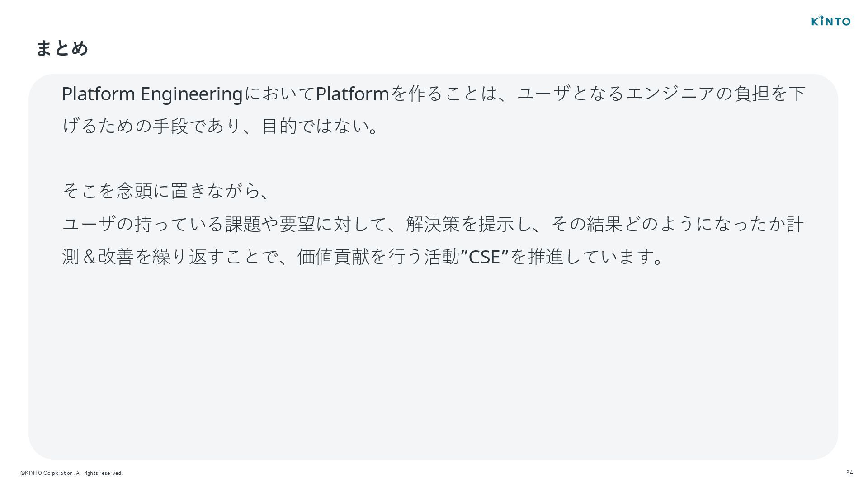Select the phrase 課題や要望に対して
This screenshot has width=868, height=488.
click(297, 224)
